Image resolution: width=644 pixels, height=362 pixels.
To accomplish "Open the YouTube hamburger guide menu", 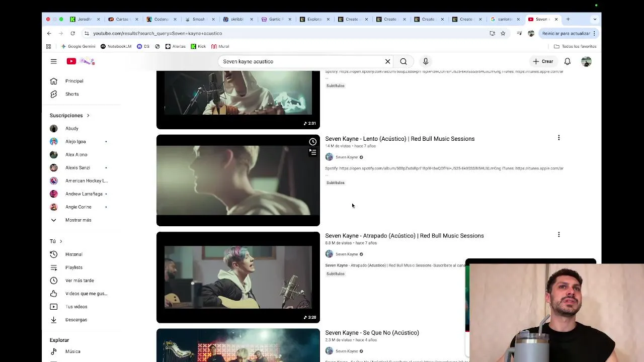I will (x=54, y=61).
